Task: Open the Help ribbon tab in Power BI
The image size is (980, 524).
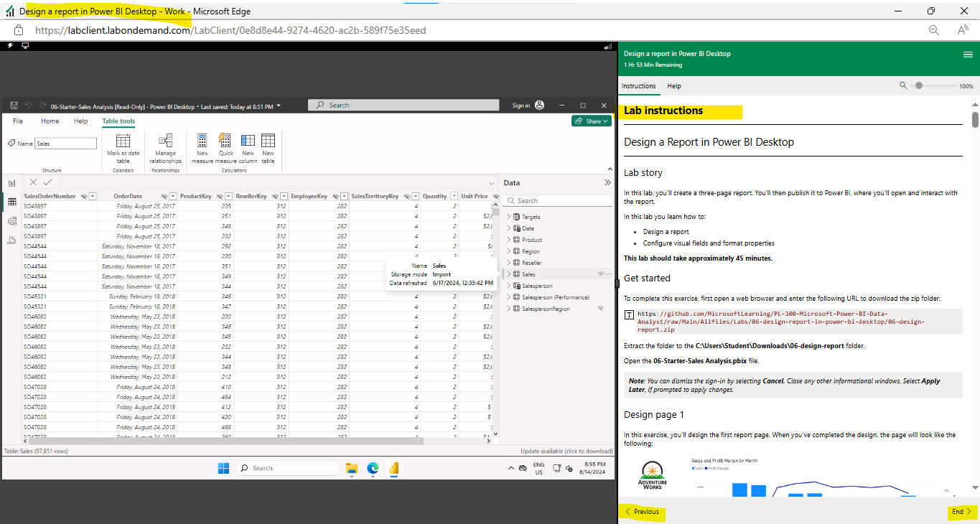Action: tap(81, 121)
